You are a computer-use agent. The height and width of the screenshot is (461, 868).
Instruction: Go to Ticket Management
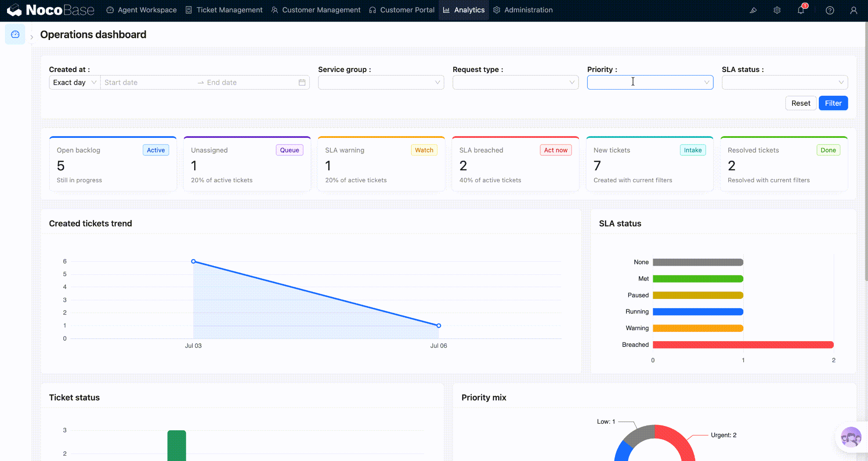(224, 10)
